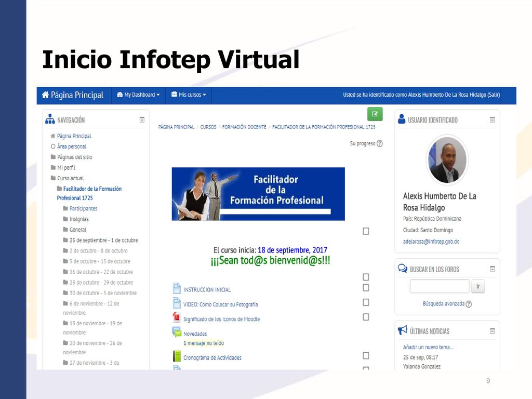Click the speech bubbles icon for Buscar en los foros
The image size is (532, 399).
click(403, 269)
